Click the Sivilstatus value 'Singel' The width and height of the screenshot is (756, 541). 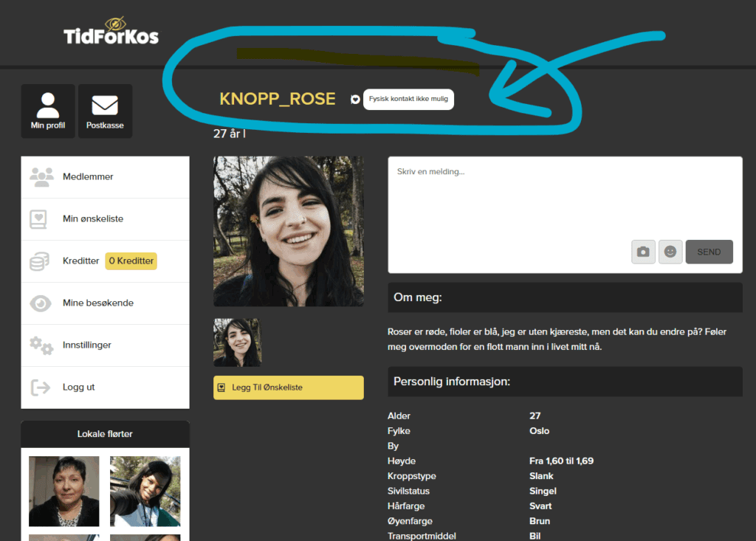(x=543, y=491)
